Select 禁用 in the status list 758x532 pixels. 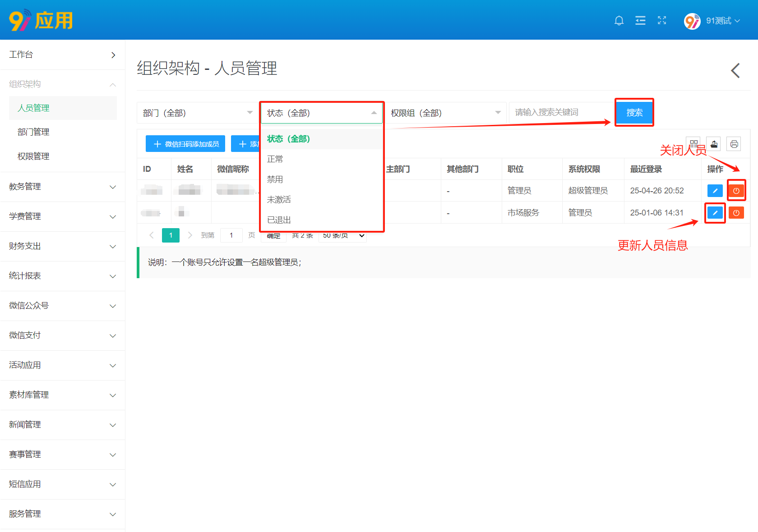click(275, 179)
